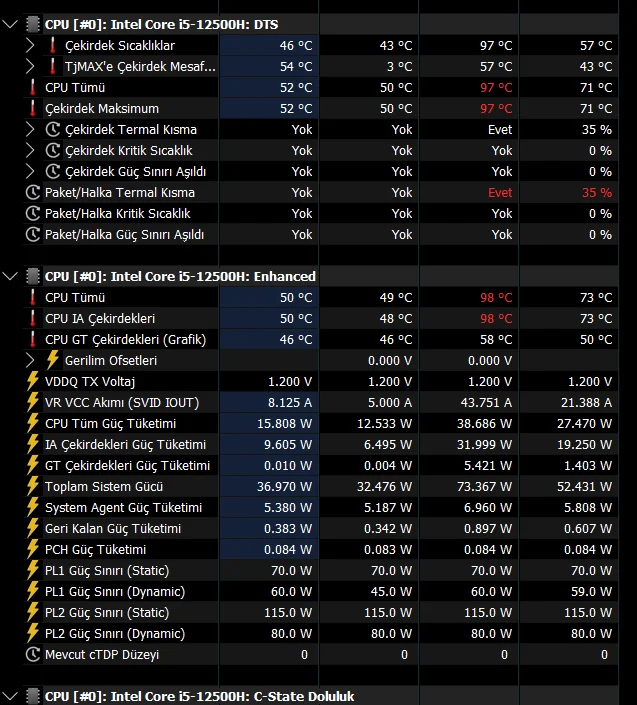Click clock icon beside Çekirdek Kritik Sıcaklık
The height and width of the screenshot is (705, 637).
(53, 150)
